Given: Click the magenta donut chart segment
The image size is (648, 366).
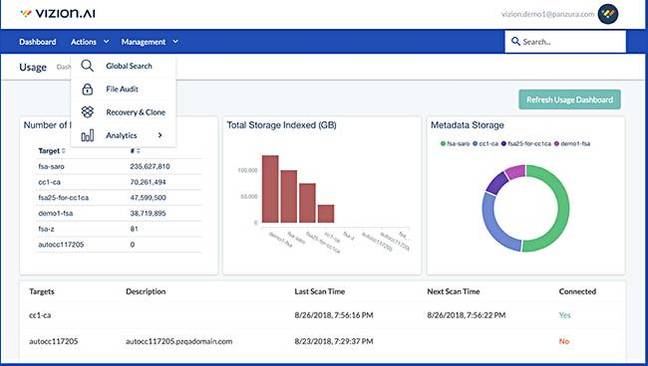Looking at the screenshot, I should tap(516, 171).
